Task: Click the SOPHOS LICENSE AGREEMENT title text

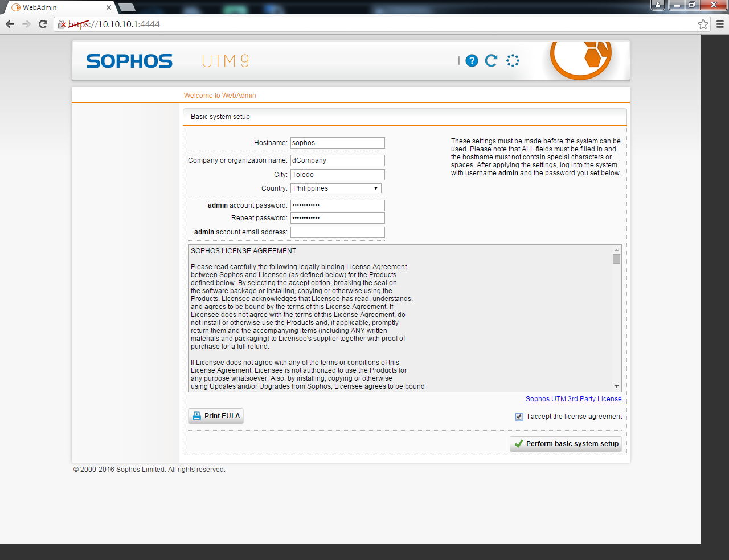Action: [244, 251]
